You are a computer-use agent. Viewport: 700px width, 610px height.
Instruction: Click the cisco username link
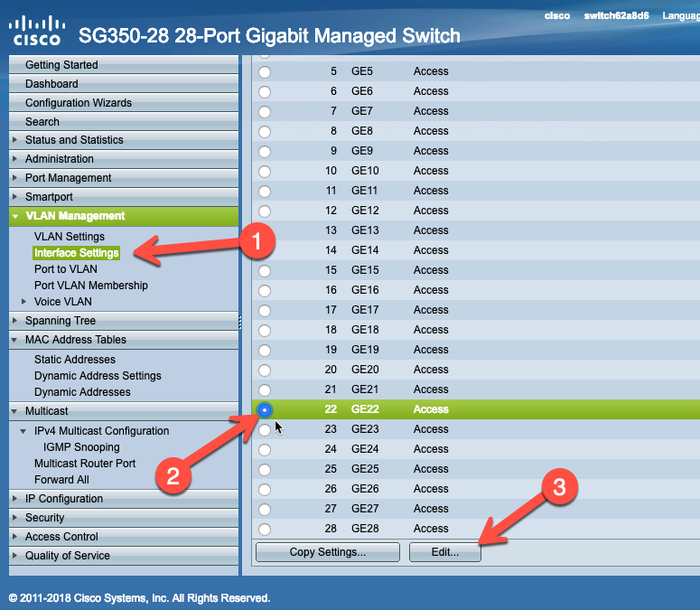pyautogui.click(x=557, y=15)
